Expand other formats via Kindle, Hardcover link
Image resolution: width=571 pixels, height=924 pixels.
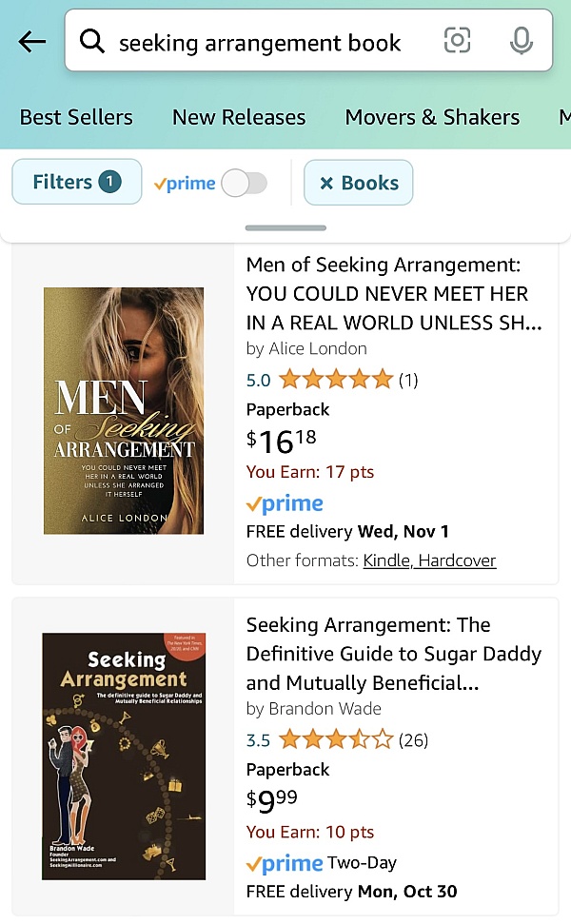[x=429, y=560]
